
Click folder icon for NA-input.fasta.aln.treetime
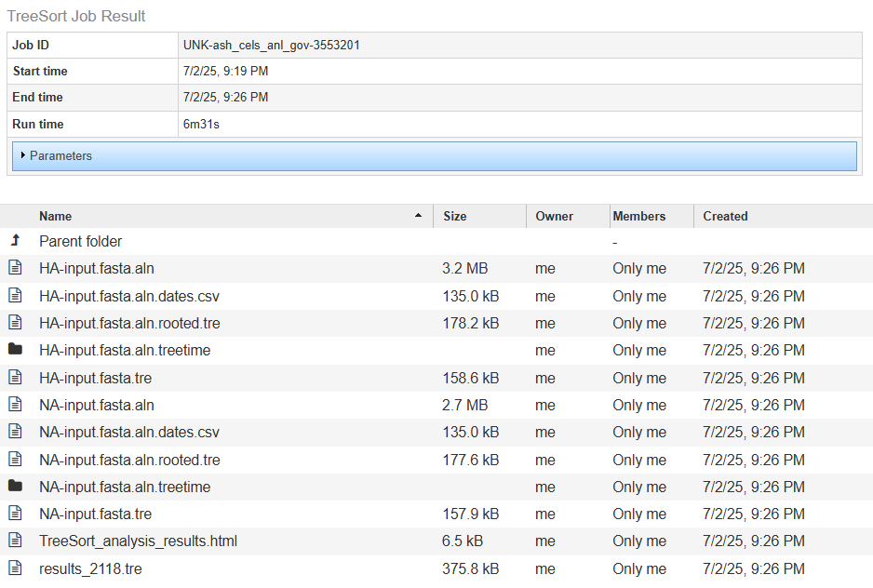(x=15, y=486)
